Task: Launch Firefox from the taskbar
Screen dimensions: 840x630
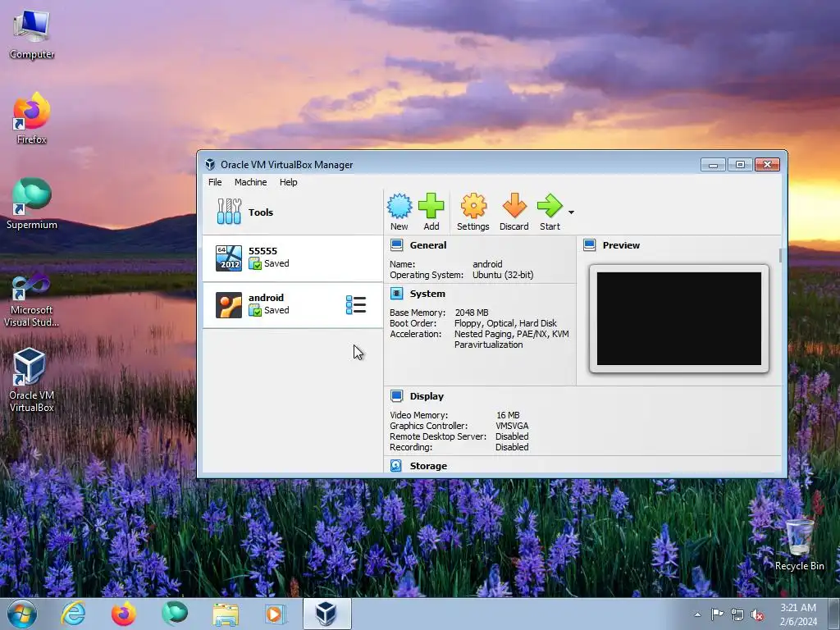Action: [x=123, y=614]
